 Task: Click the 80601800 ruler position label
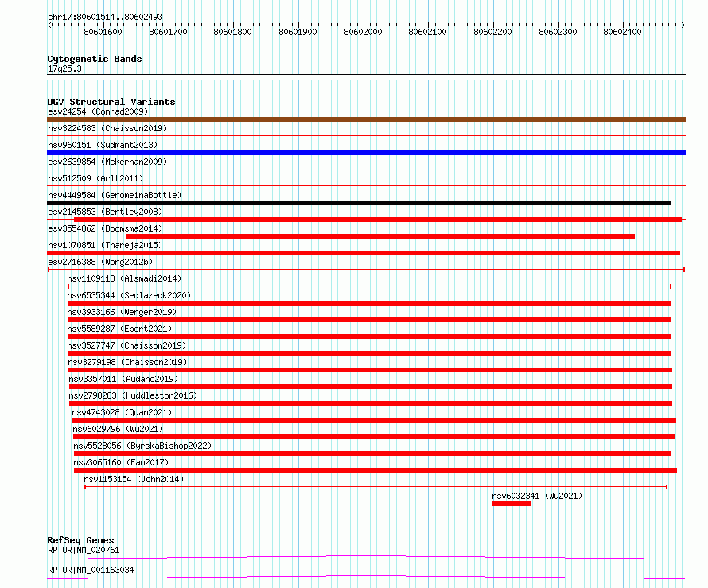pyautogui.click(x=232, y=32)
